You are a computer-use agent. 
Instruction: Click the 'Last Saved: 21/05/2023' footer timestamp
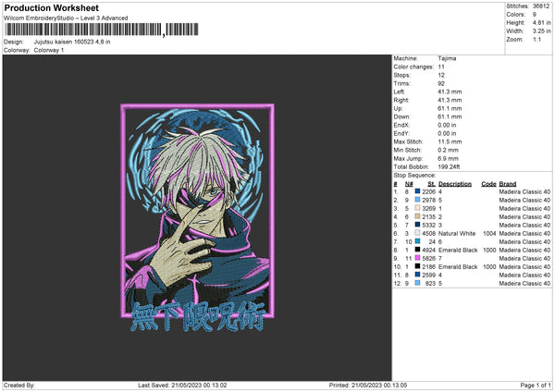(x=182, y=386)
